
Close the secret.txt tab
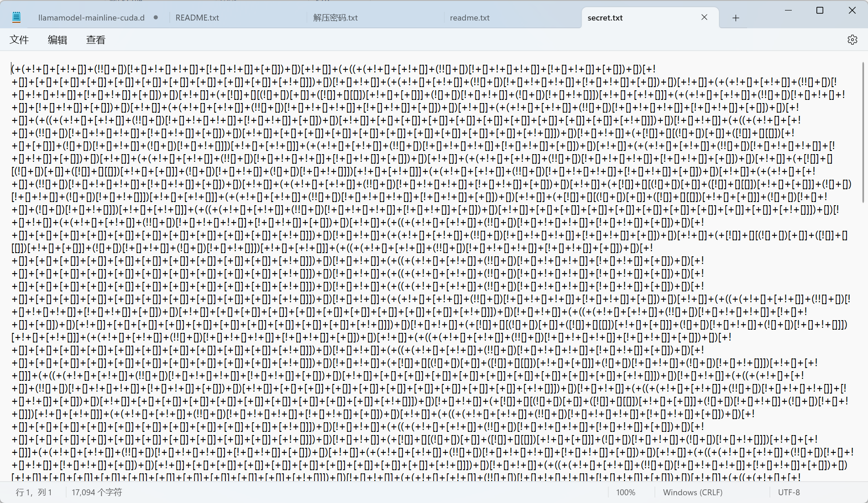pos(704,17)
